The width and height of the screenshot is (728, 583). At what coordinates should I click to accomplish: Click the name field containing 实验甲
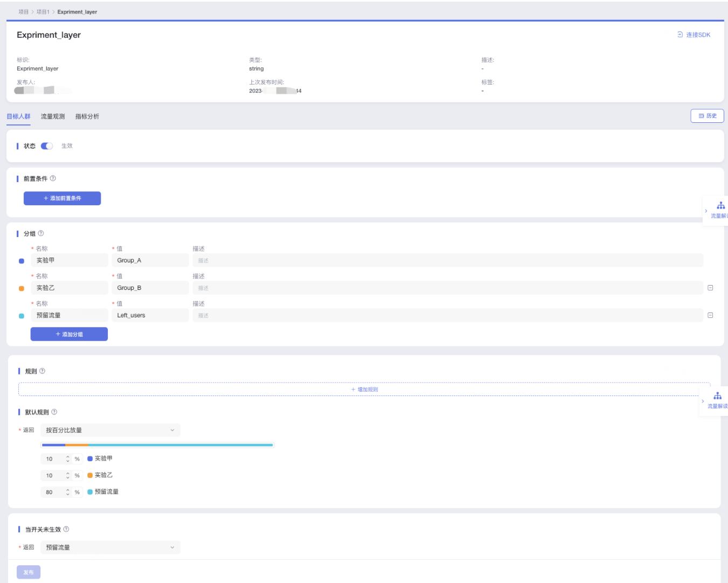pos(69,260)
